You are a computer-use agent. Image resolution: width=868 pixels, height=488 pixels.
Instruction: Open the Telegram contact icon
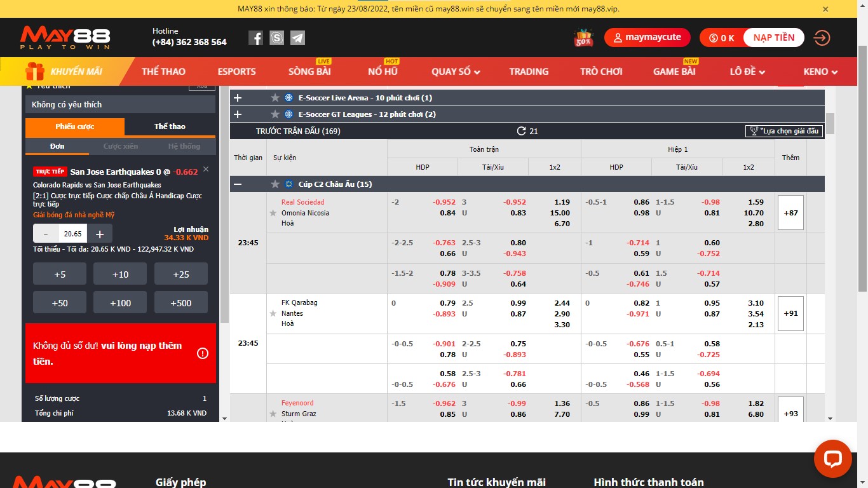297,38
